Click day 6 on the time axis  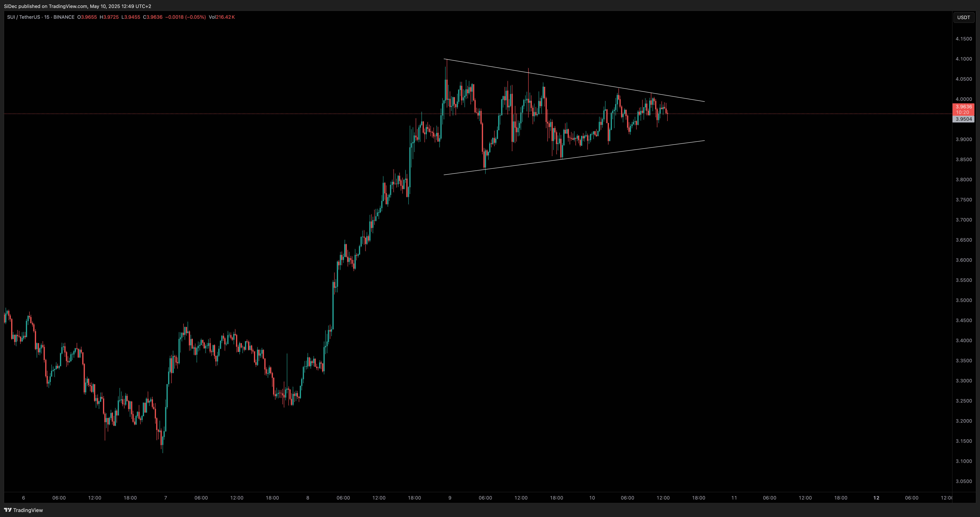pyautogui.click(x=24, y=498)
